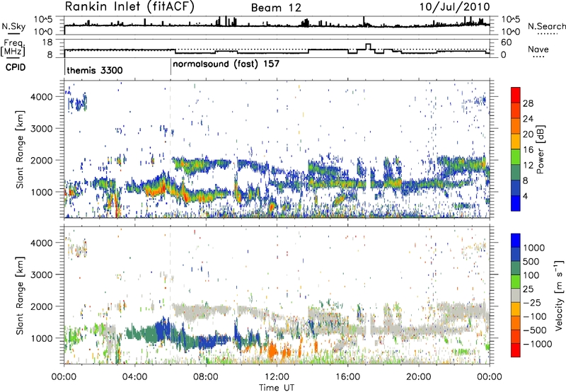Viewport: 566px width, 392px height.
Task: Select the 'N.Sky' axis label
Action: pos(13,26)
